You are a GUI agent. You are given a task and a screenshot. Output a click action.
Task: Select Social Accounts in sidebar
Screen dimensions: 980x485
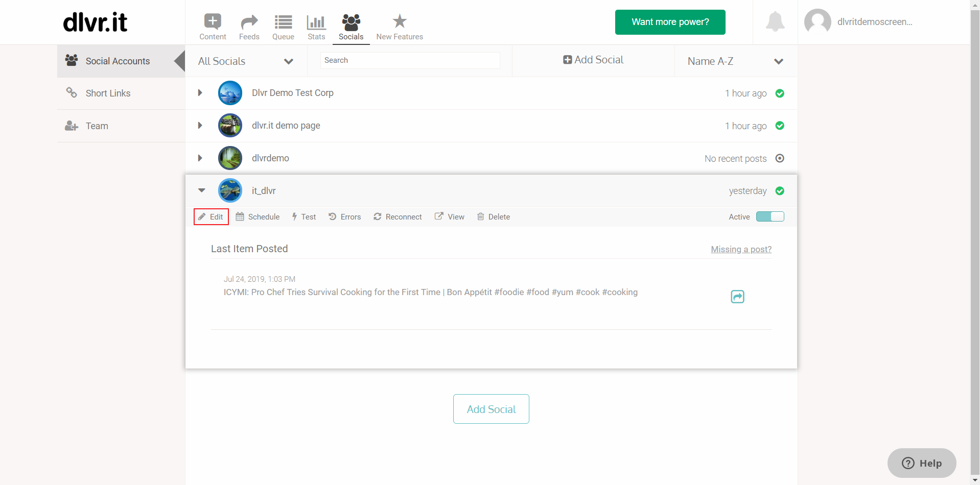click(121, 61)
